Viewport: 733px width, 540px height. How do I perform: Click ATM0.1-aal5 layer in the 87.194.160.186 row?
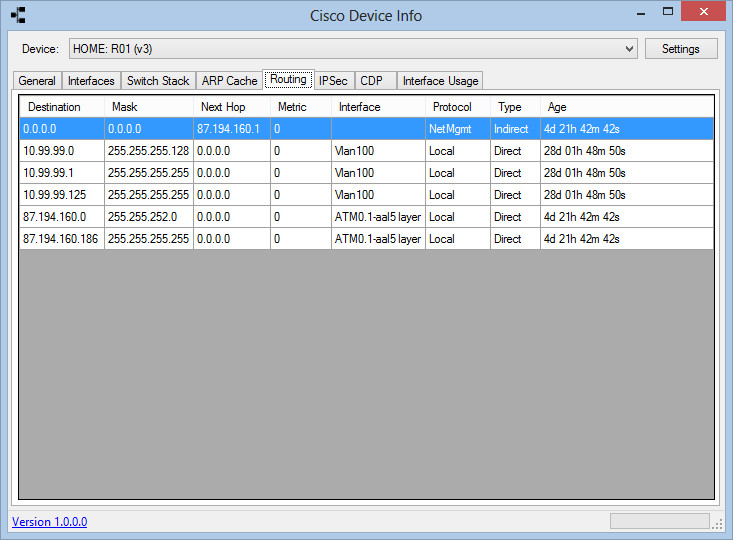point(378,239)
